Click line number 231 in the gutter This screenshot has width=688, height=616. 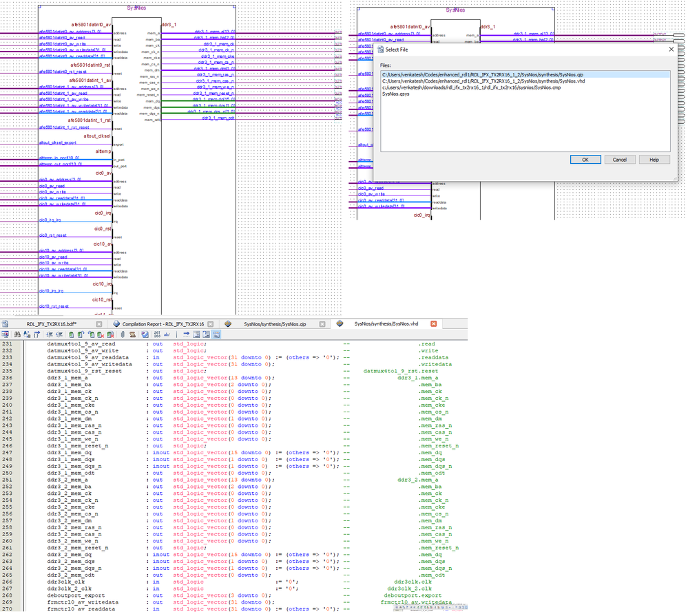[7, 343]
